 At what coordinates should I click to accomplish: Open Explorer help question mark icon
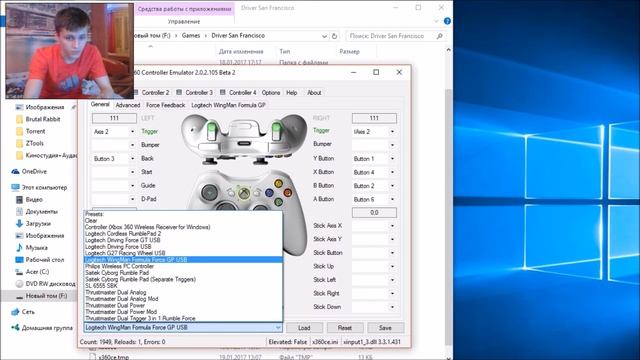(x=447, y=21)
